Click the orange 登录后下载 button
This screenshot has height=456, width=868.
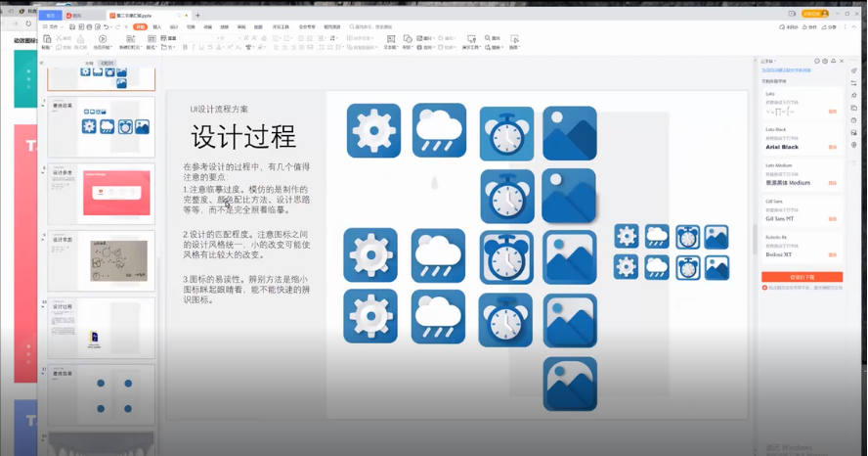[801, 277]
